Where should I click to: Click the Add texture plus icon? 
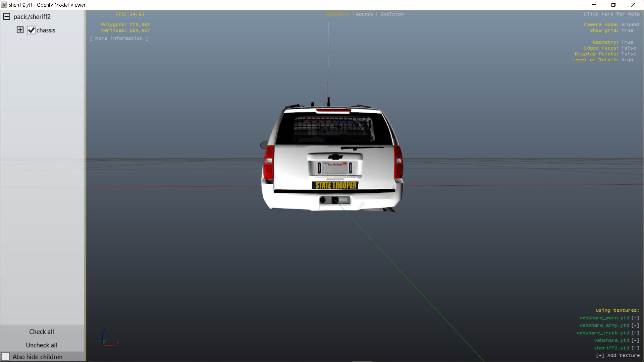tap(600, 356)
